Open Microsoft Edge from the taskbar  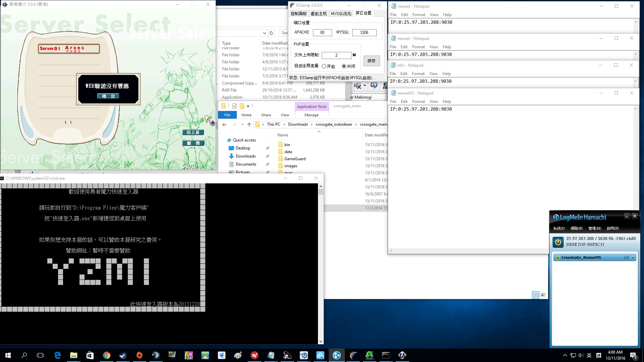coord(57,355)
